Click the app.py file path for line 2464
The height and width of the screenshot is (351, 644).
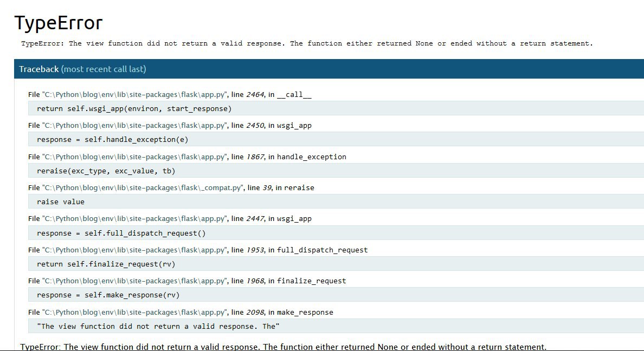(x=134, y=94)
